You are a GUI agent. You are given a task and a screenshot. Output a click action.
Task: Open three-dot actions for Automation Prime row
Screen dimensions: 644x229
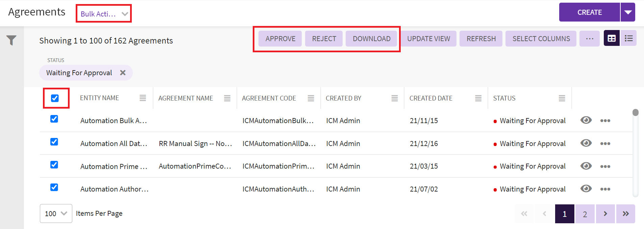tap(605, 166)
